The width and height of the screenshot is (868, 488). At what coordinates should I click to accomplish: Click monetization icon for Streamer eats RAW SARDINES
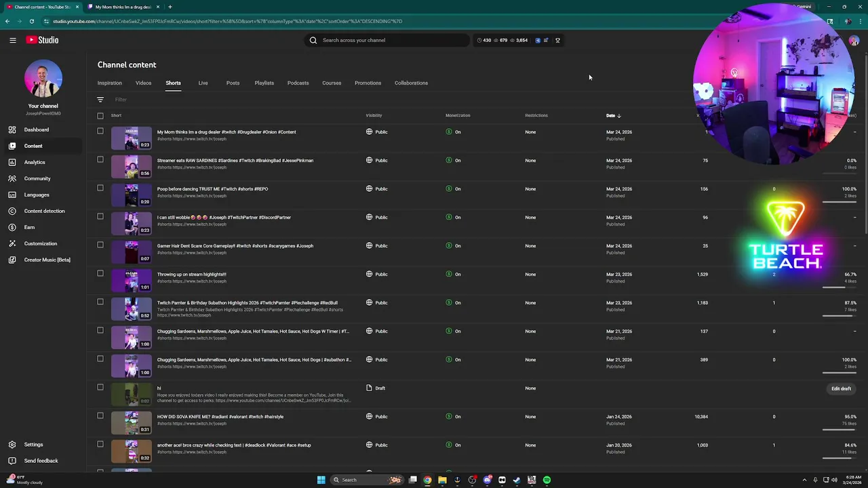click(449, 161)
